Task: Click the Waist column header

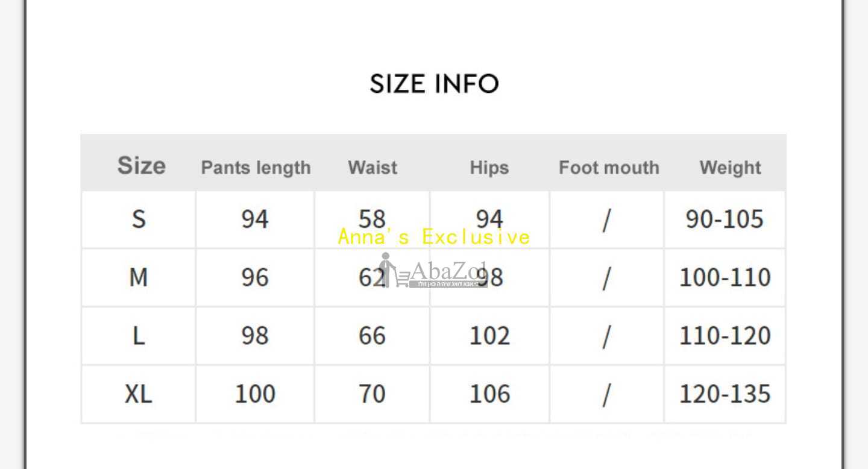Action: 373,168
